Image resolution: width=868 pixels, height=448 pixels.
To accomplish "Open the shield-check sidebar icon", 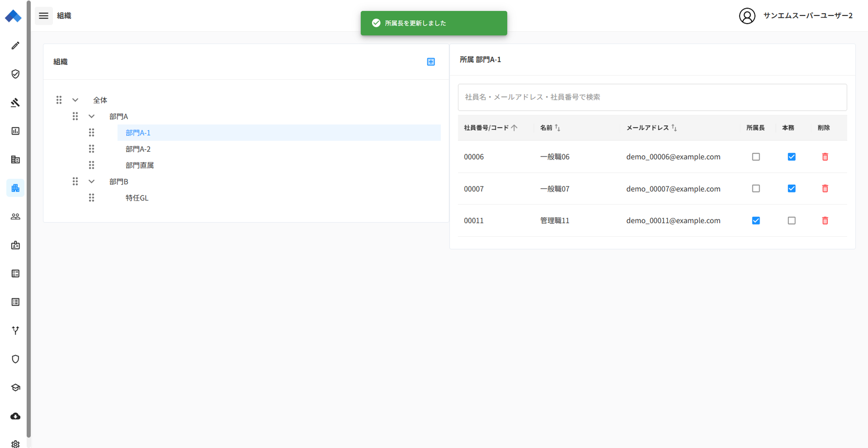I will (x=15, y=74).
